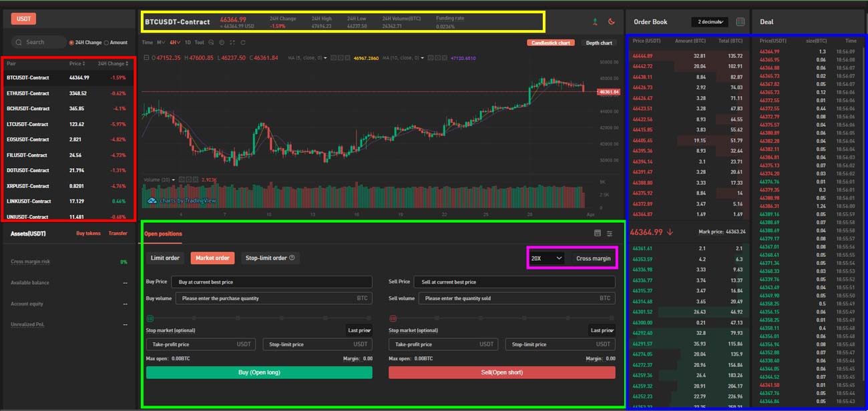Sort pairs by Price column arrows

click(x=83, y=63)
